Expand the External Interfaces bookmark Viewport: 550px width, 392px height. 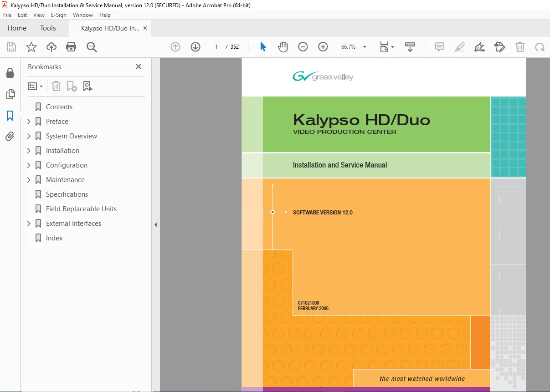click(x=29, y=224)
